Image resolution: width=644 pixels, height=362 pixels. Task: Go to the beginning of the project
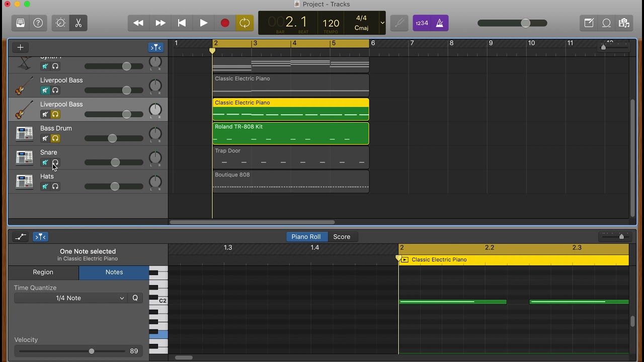pos(182,23)
